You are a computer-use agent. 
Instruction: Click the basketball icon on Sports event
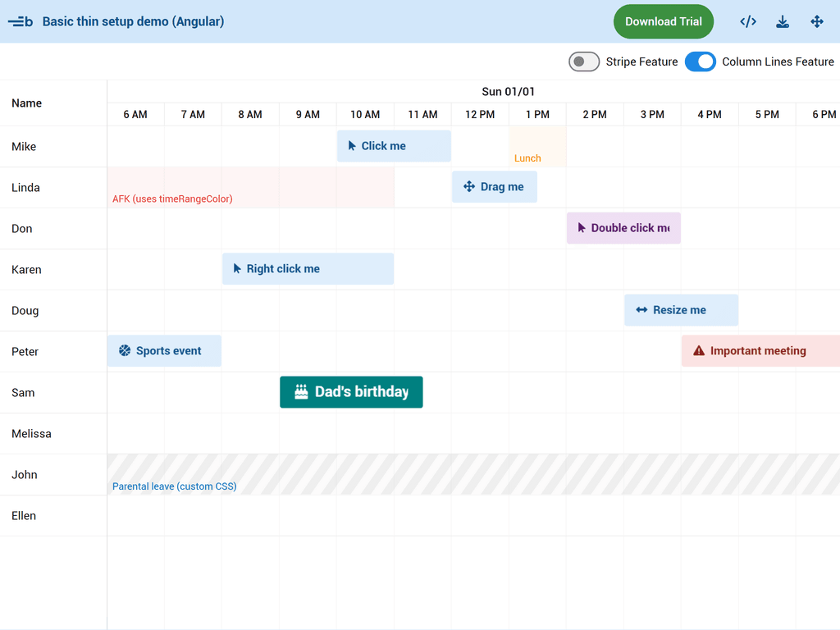click(125, 351)
